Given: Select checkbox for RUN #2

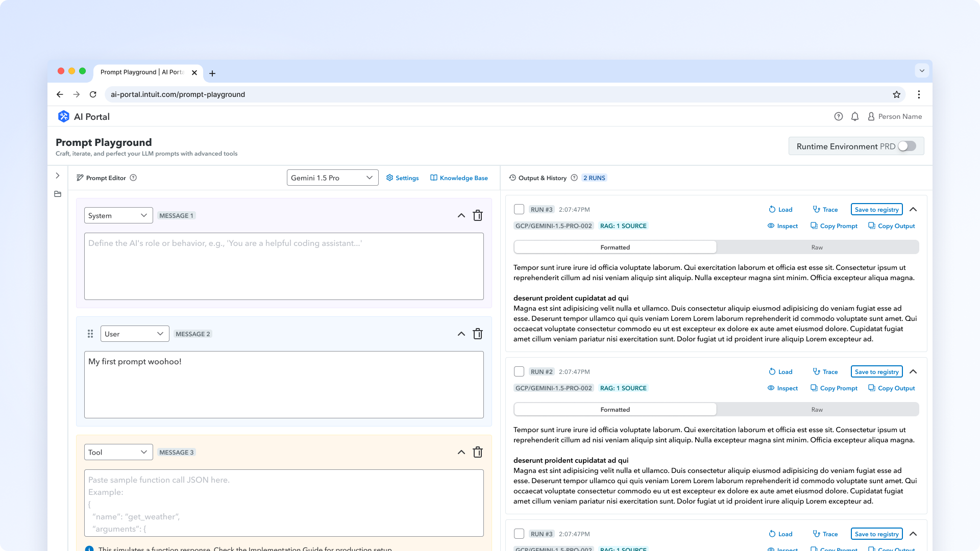Looking at the screenshot, I should pos(519,371).
